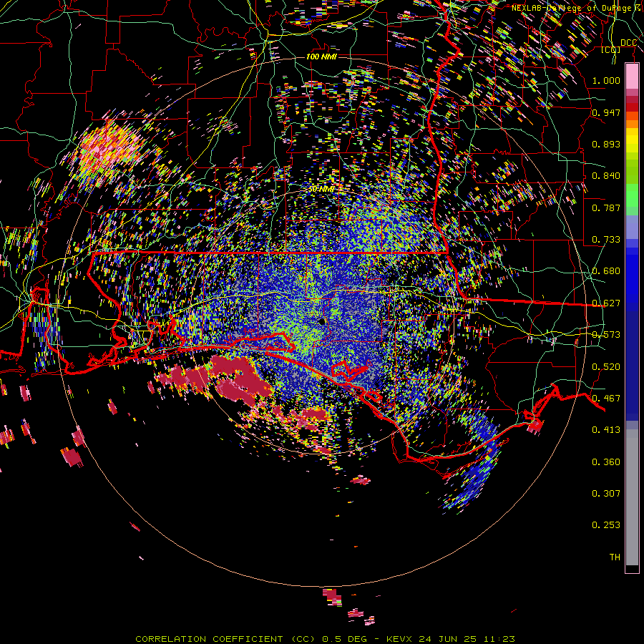Click the 0.467 color scale value
The height and width of the screenshot is (644, 644).
point(606,399)
